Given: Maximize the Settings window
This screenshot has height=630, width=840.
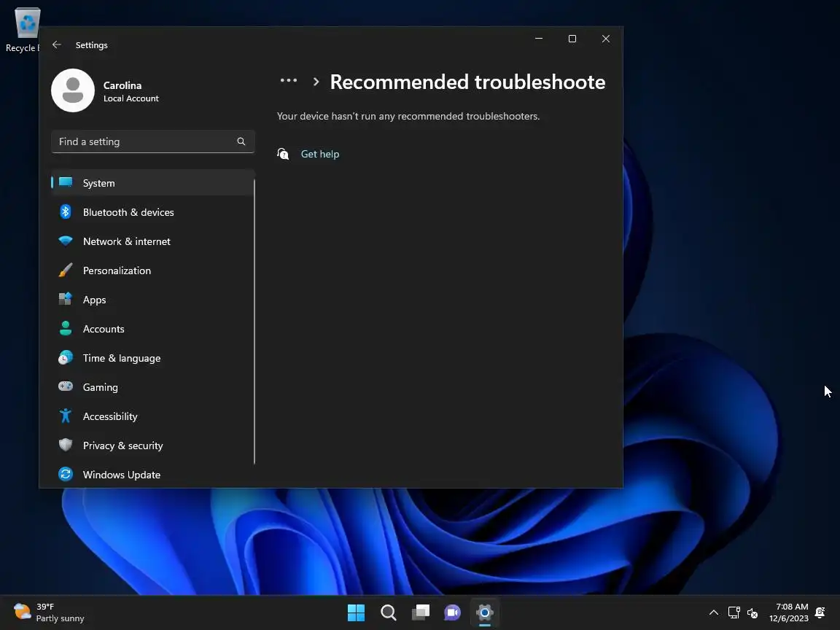Looking at the screenshot, I should [572, 39].
